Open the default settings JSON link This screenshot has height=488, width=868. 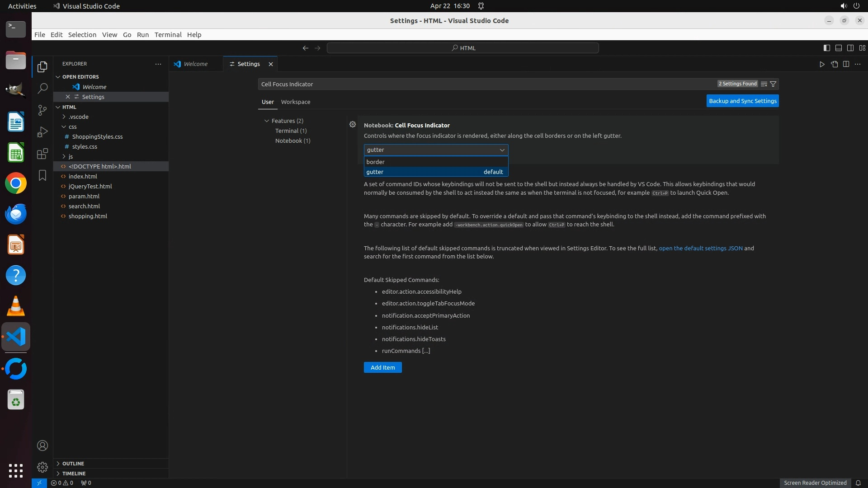click(700, 248)
